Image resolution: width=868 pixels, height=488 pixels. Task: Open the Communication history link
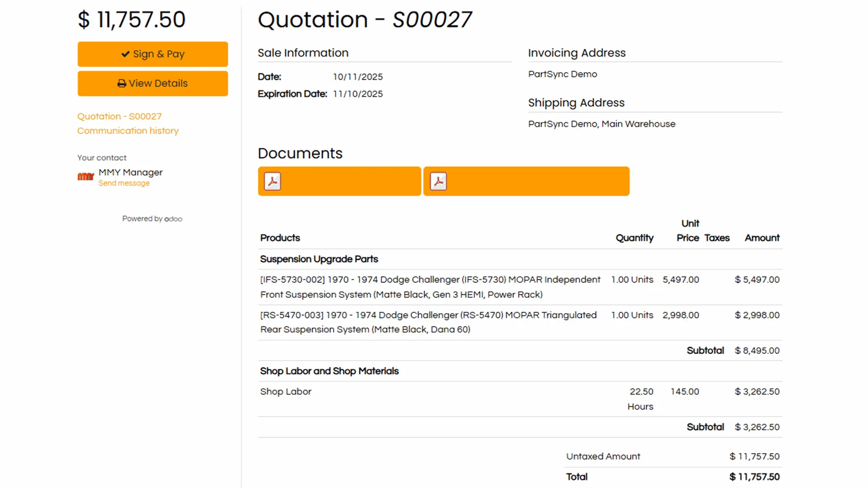pos(128,131)
